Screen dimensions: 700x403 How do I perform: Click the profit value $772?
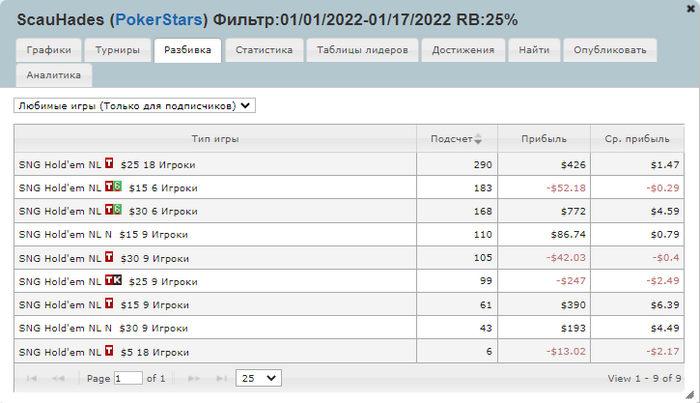click(573, 211)
